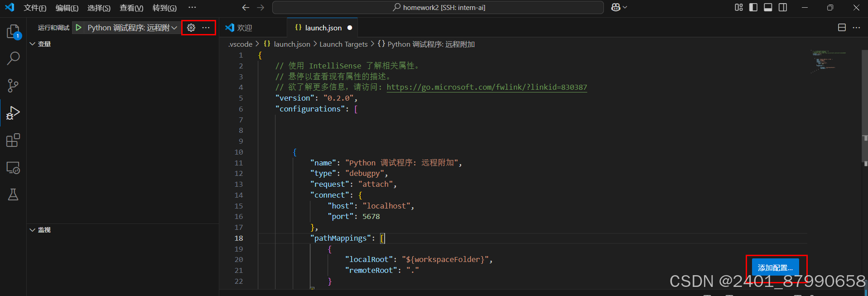The image size is (868, 296).
Task: Click the "remoteRoot" key on line 21
Action: [371, 270]
